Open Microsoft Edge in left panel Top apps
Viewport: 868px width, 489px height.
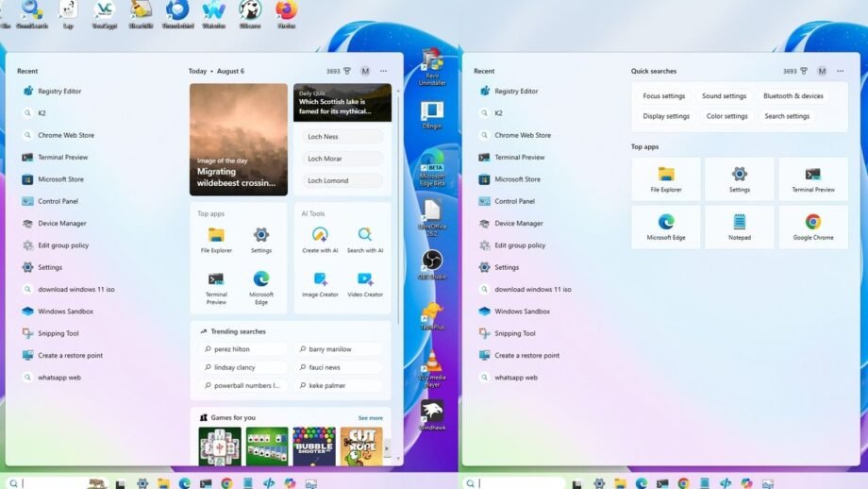click(261, 288)
